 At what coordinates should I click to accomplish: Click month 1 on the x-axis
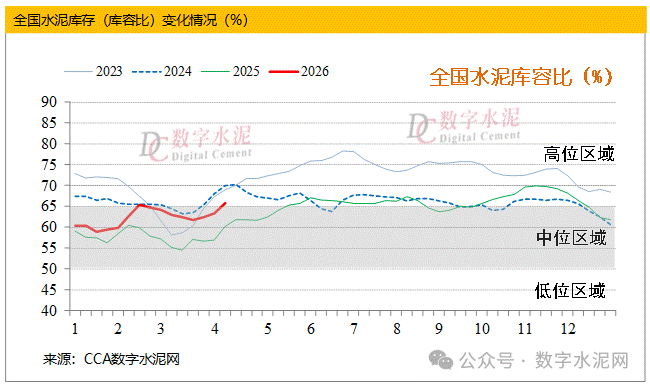click(75, 329)
